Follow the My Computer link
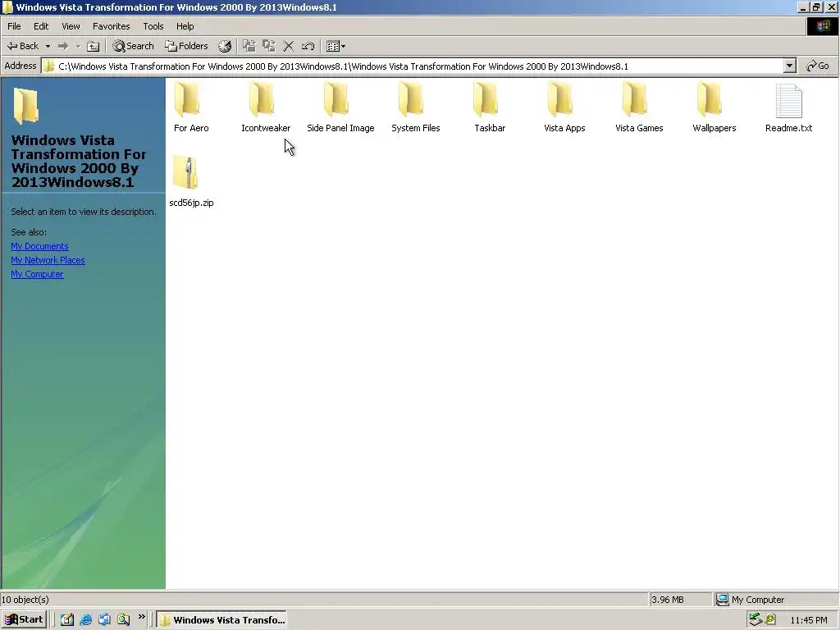The height and width of the screenshot is (630, 840). point(37,274)
